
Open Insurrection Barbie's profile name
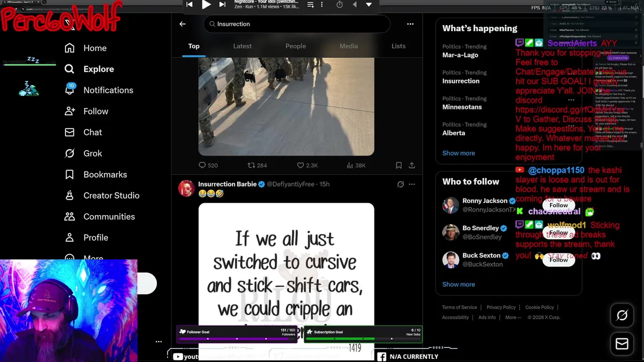(227, 184)
